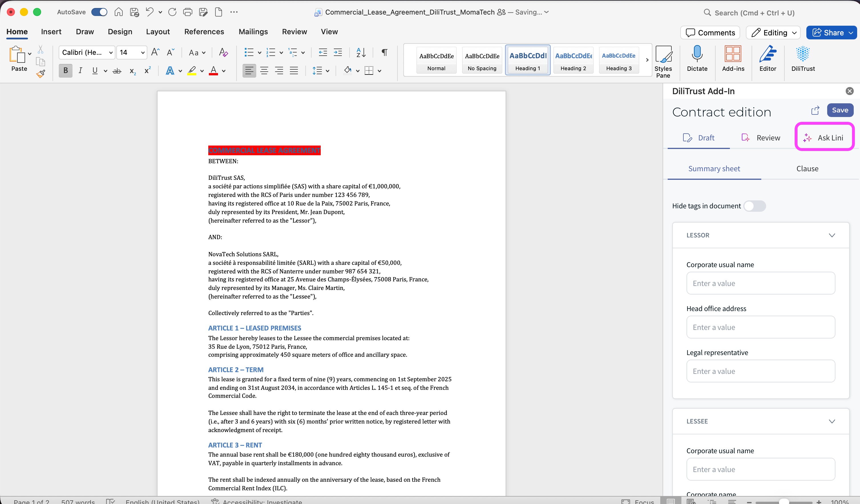Screen dimensions: 860x504
Task: Collapse the LESSOR section chevron
Action: [x=832, y=235]
